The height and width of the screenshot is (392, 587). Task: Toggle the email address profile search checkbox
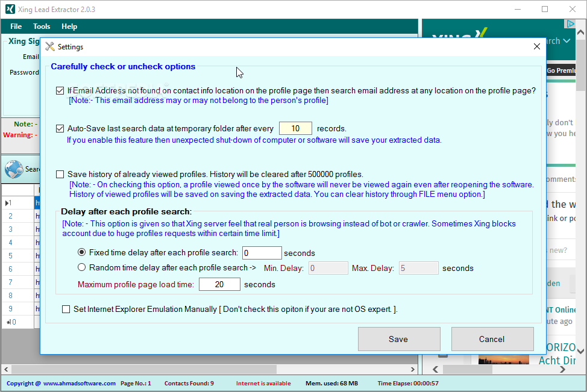point(60,90)
